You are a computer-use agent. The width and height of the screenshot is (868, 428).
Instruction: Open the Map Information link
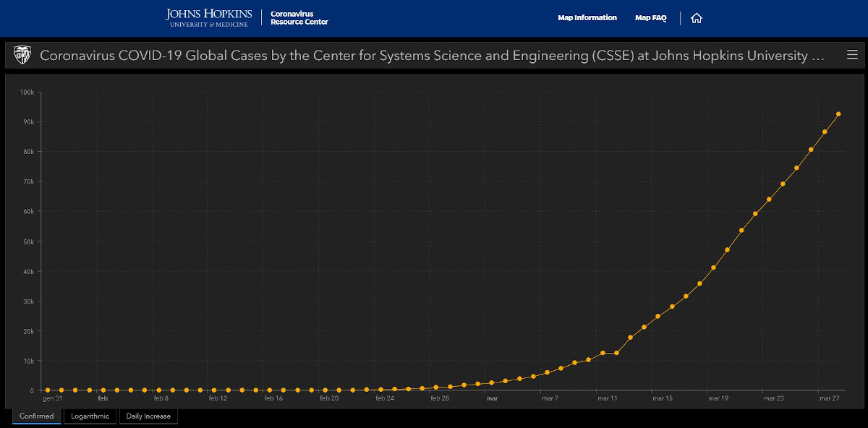pos(587,18)
